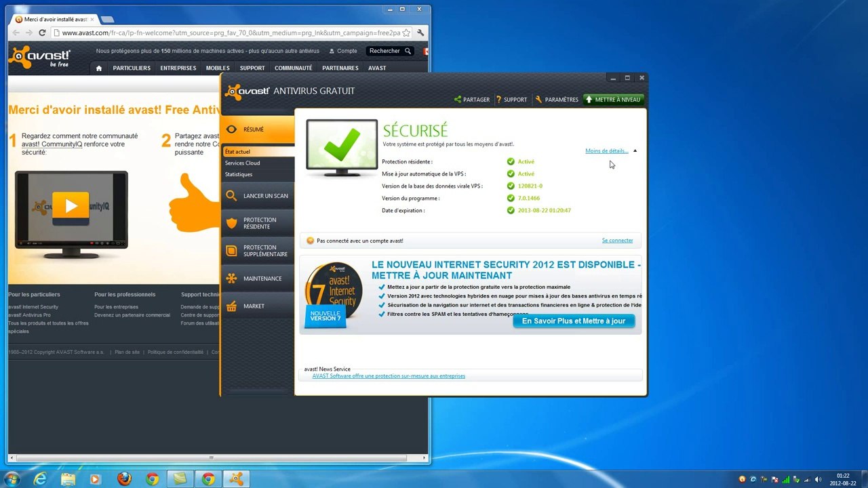Open Politique de confidentialité footer link
868x488 pixels.
176,352
